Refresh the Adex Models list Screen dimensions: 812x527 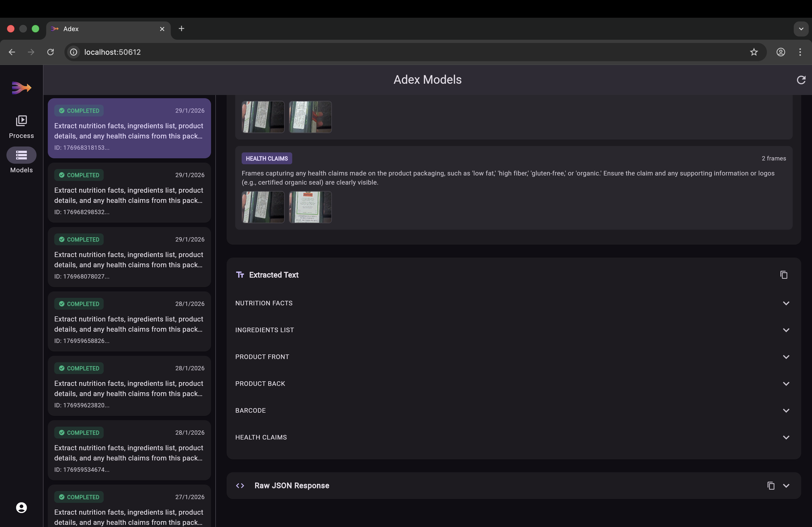click(801, 80)
